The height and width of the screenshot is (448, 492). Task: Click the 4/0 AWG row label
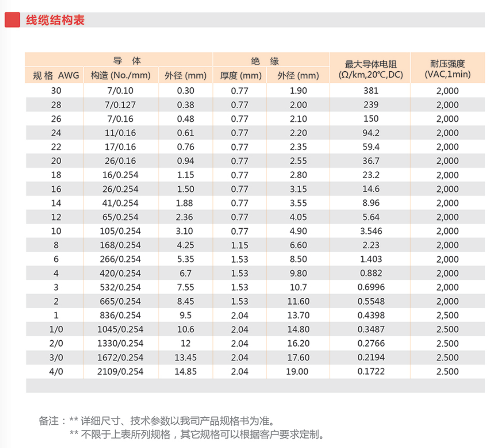(56, 372)
